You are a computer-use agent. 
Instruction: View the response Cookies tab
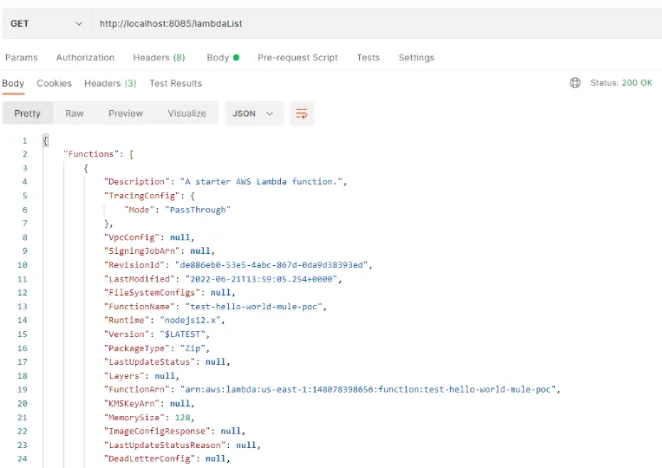pyautogui.click(x=54, y=83)
